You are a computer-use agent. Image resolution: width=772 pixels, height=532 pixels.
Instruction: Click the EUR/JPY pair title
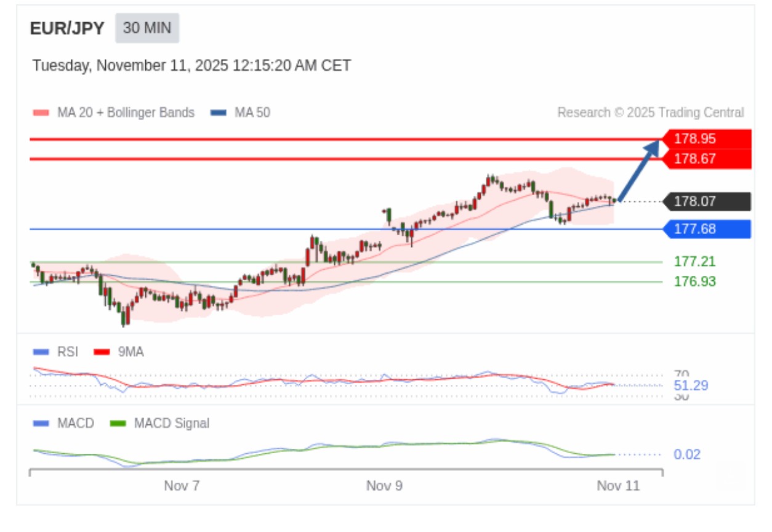click(67, 28)
